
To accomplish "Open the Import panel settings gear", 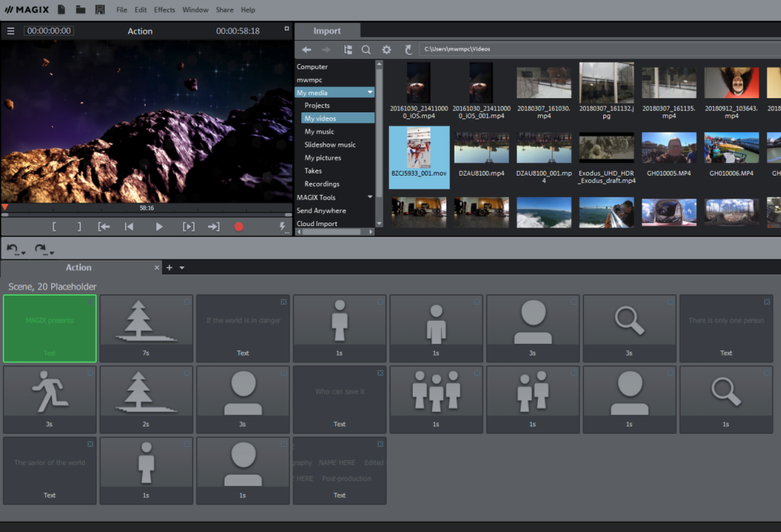I will pos(386,49).
